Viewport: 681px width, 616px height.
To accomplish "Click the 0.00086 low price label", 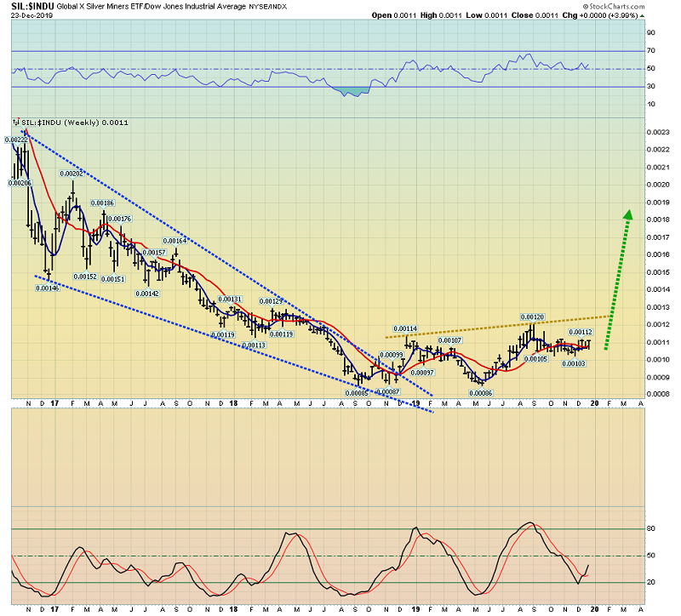I will pos(481,393).
